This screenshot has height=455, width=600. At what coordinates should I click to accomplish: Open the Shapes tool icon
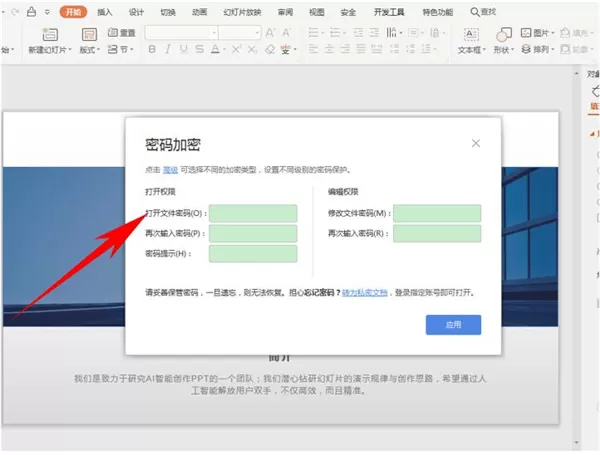pyautogui.click(x=504, y=34)
